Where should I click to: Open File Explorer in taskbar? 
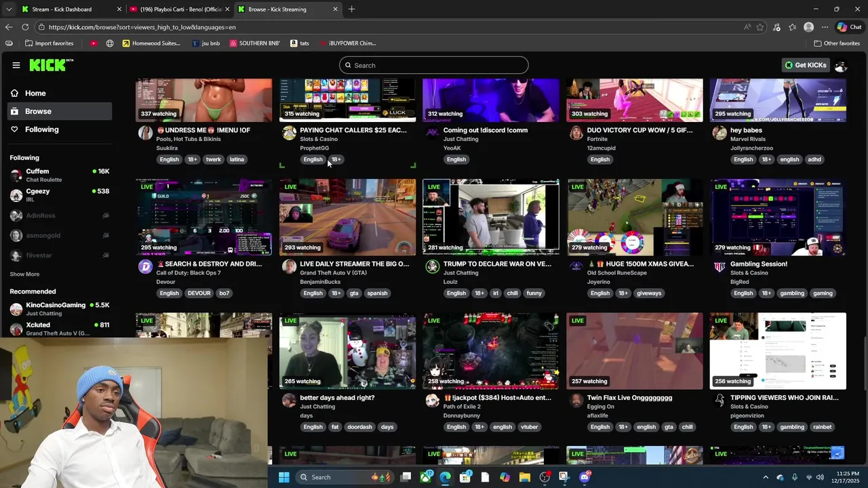(x=525, y=477)
